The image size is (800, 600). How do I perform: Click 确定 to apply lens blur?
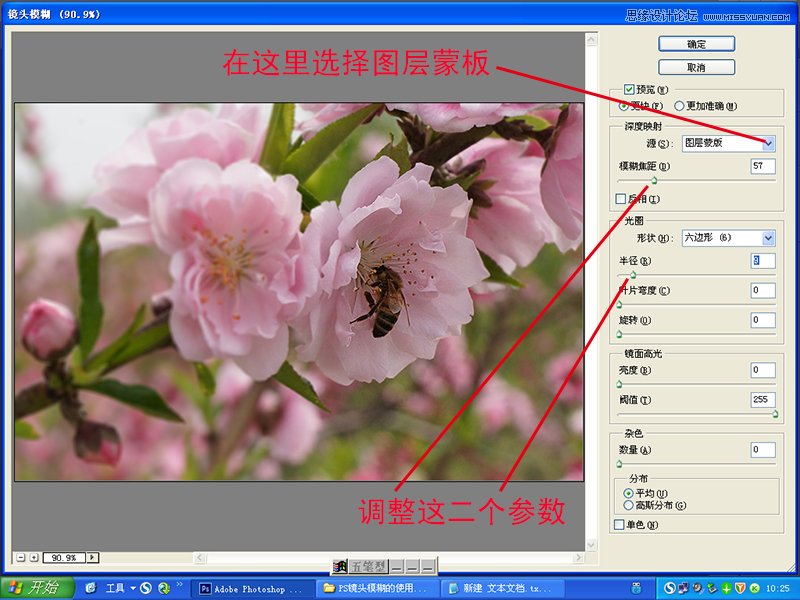[696, 44]
